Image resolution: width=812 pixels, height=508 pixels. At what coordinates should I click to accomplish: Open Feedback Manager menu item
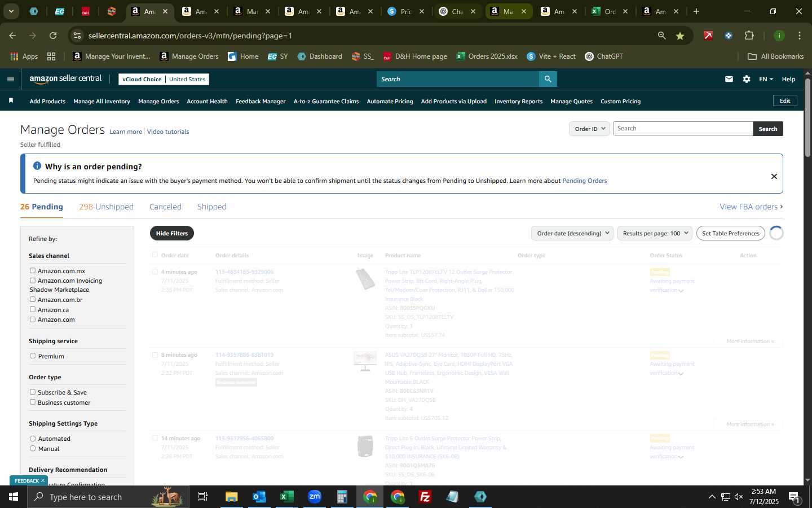pyautogui.click(x=261, y=102)
